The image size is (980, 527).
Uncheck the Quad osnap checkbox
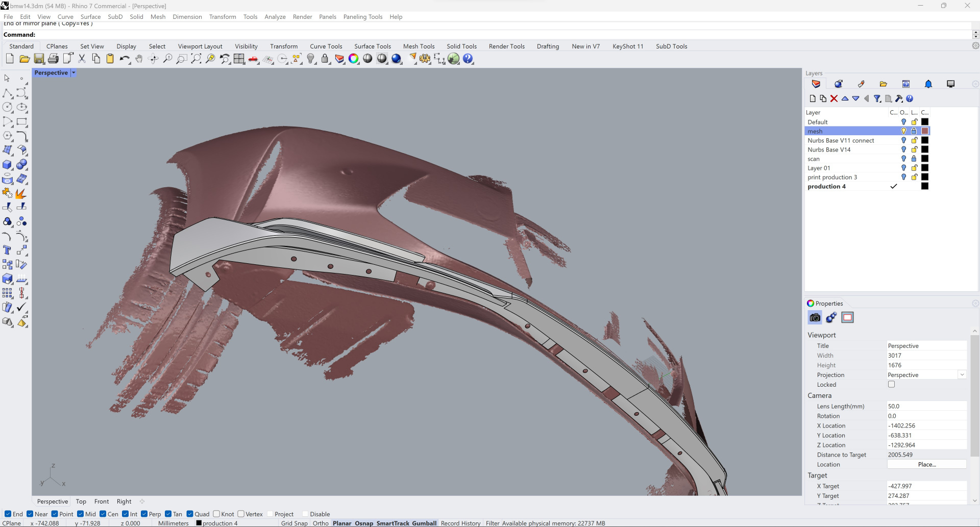tap(190, 514)
